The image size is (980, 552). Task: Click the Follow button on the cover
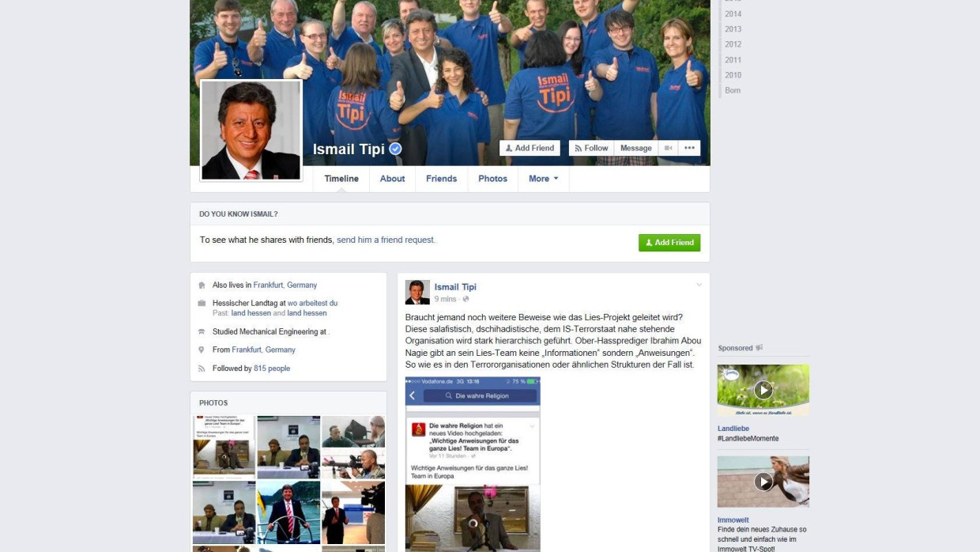click(x=591, y=148)
